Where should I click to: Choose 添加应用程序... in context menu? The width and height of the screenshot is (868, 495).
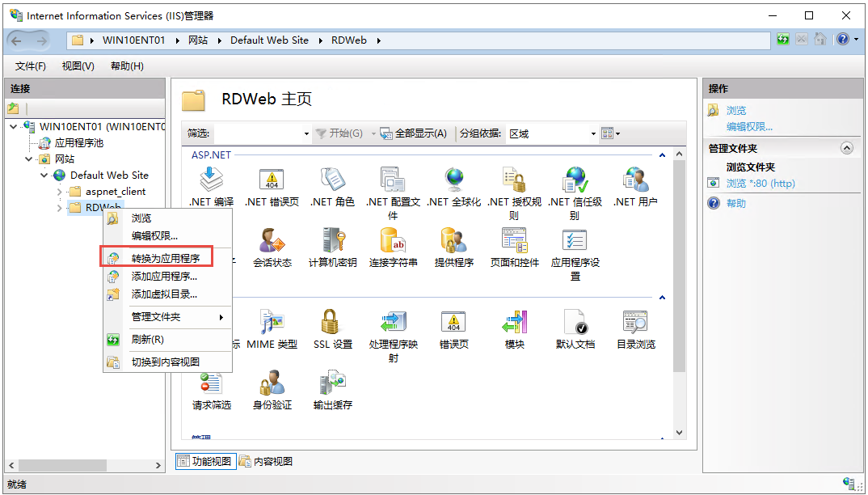[x=167, y=276]
